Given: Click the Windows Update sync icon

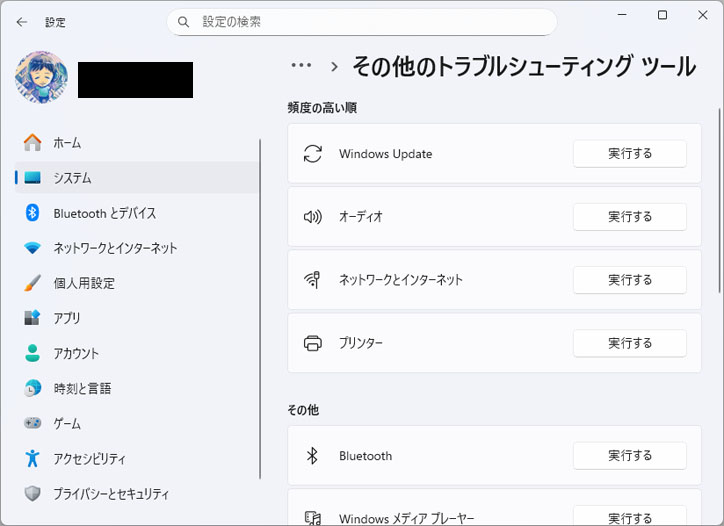Looking at the screenshot, I should (x=313, y=154).
